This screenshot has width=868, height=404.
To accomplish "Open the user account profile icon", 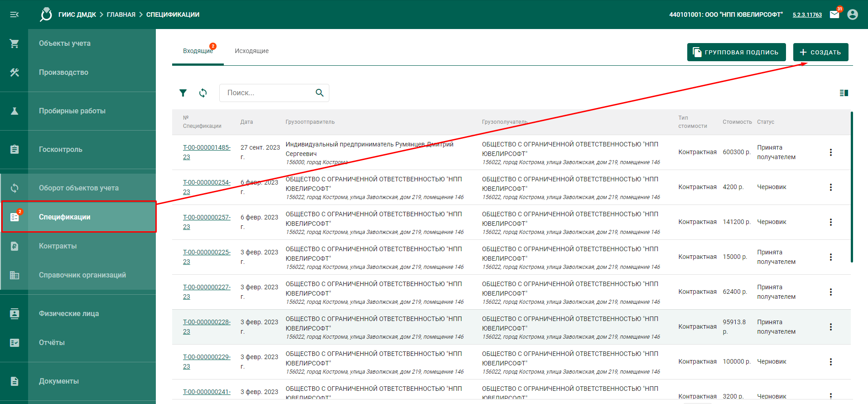I will point(853,15).
